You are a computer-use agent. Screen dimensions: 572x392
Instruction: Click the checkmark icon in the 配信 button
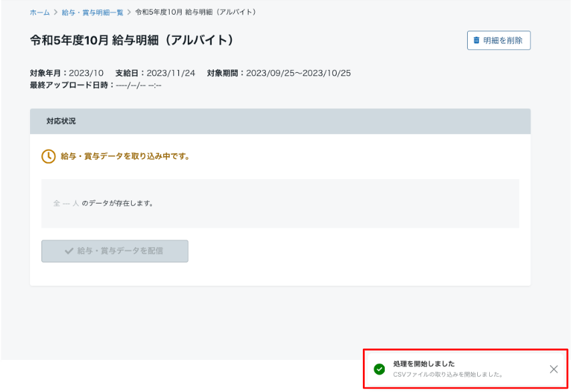[69, 251]
